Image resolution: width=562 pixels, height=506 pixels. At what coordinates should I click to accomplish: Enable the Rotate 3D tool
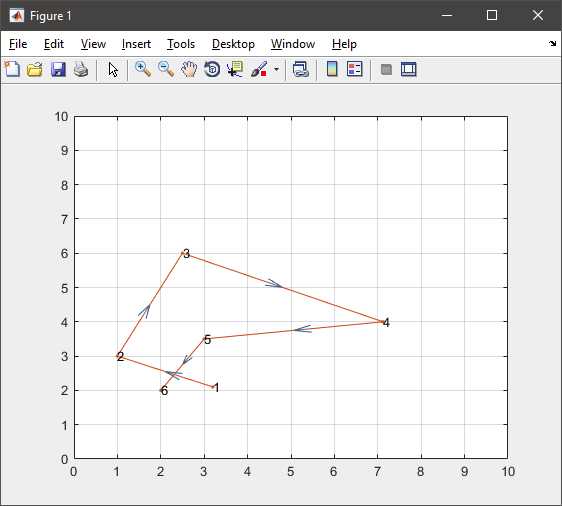[x=212, y=69]
